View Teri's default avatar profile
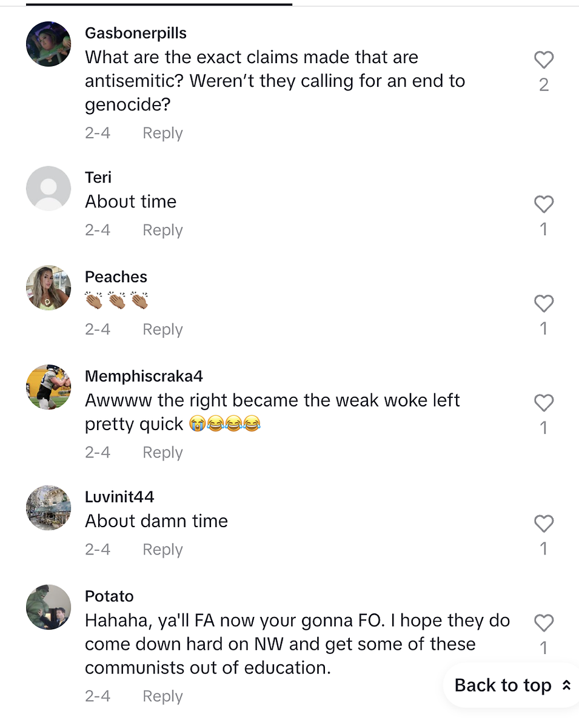 coord(49,188)
